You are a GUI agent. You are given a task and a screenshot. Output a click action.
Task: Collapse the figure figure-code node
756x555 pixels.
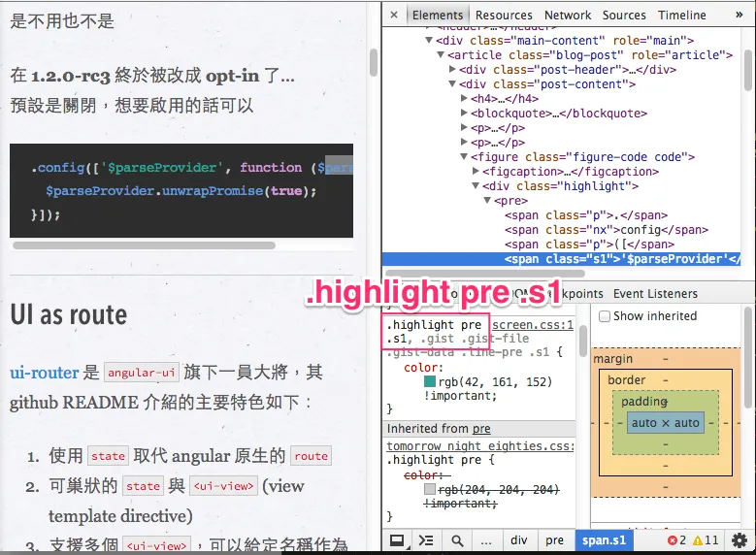pyautogui.click(x=464, y=157)
